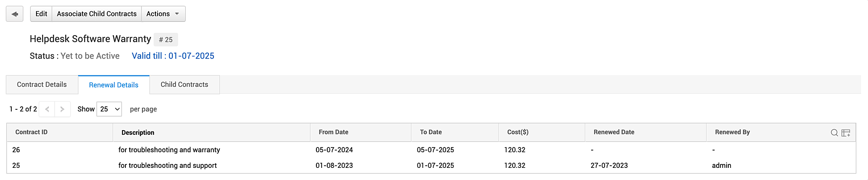Click the Associate Child Contracts button

point(97,14)
